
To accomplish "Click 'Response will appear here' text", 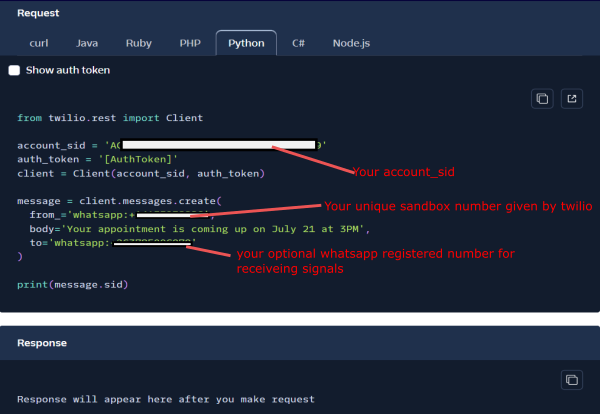I will (166, 399).
